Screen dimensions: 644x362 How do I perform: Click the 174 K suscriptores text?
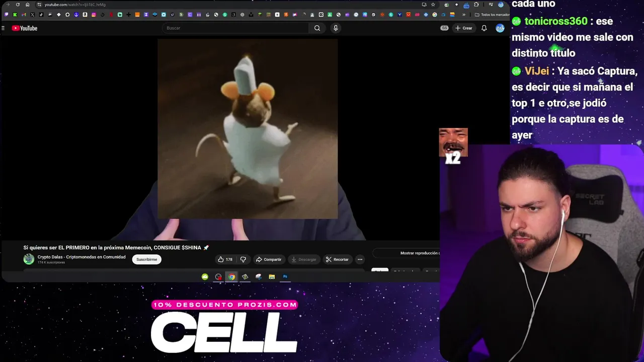coord(51,262)
